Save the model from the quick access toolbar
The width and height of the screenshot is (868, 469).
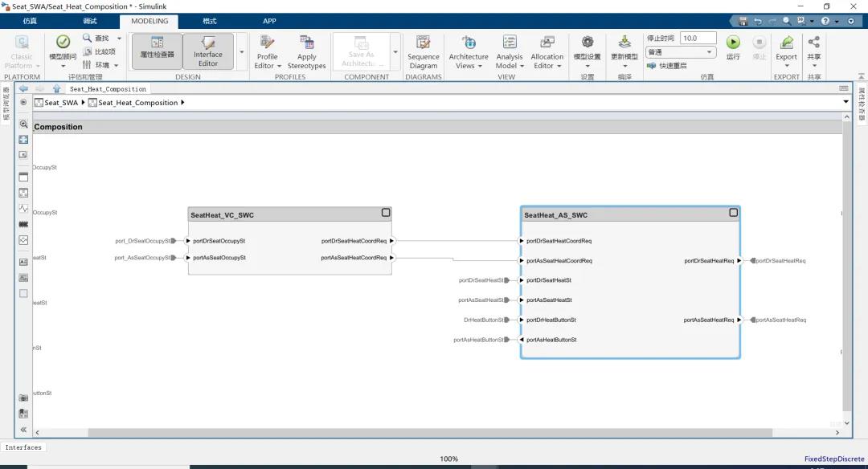click(x=743, y=21)
